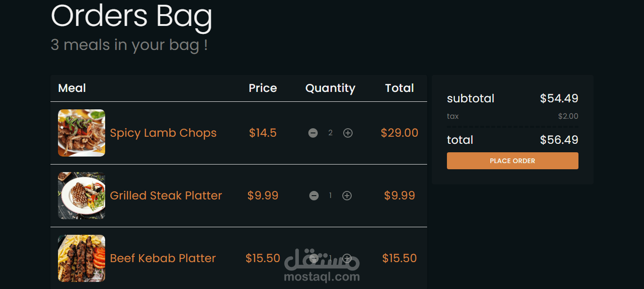
Task: Decrease Spicy Lamb Chops quantity with minus icon
Action: 313,133
